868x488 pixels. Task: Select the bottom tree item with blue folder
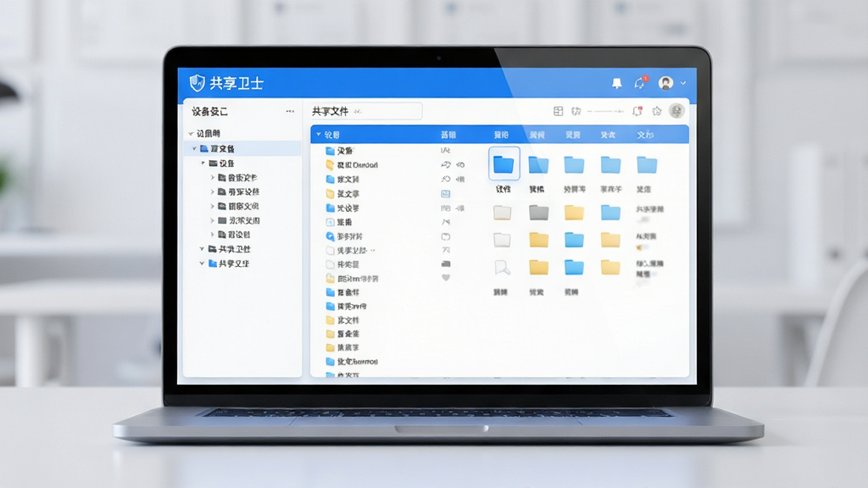(229, 263)
